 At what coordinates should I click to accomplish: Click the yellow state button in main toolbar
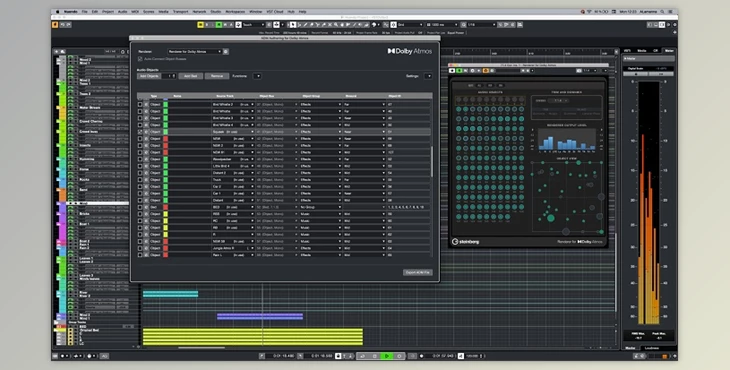tap(201, 25)
